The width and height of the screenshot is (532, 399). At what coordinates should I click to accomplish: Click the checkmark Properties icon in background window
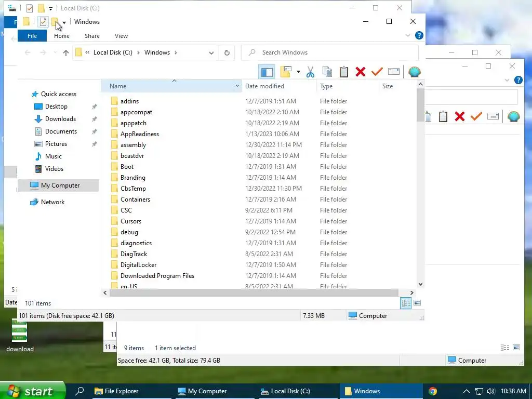pyautogui.click(x=476, y=116)
